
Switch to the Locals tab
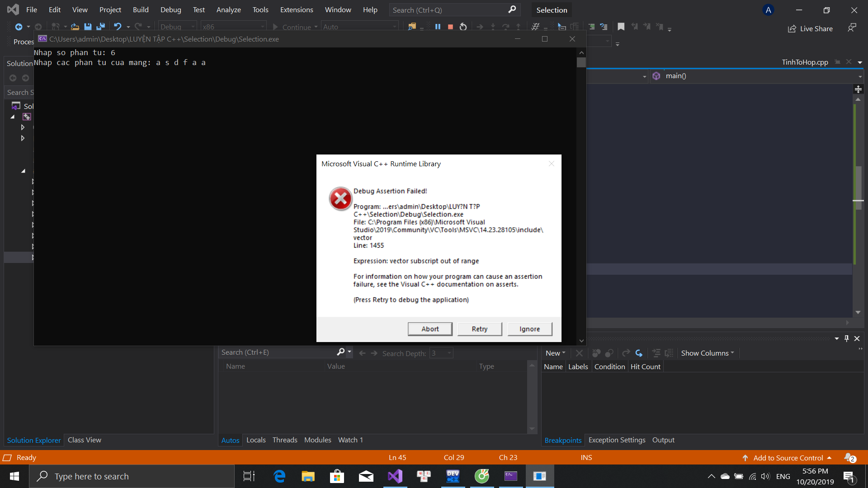click(256, 440)
